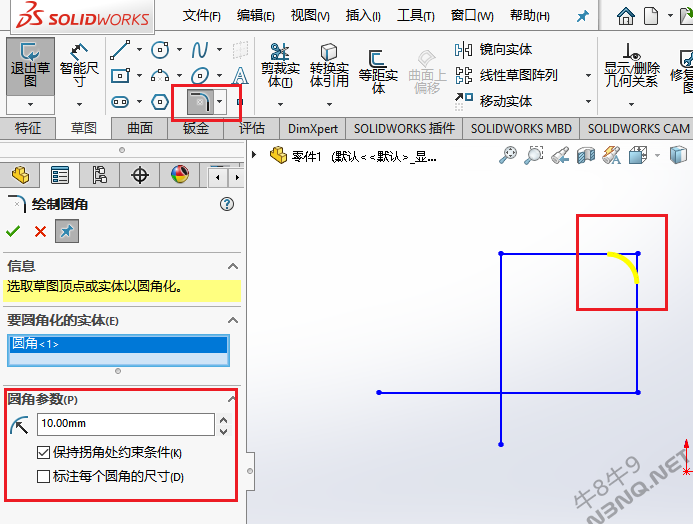Click Trim Entities (剪裁实体)
The image size is (693, 524).
[x=280, y=66]
